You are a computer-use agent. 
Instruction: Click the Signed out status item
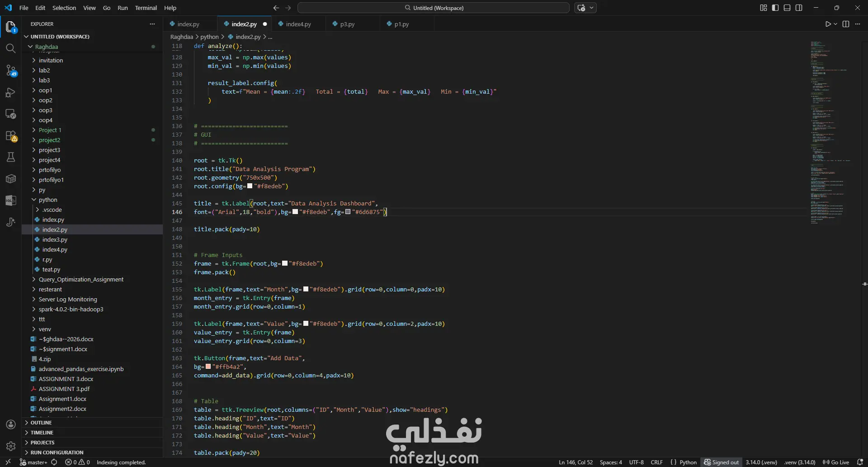(x=722, y=462)
